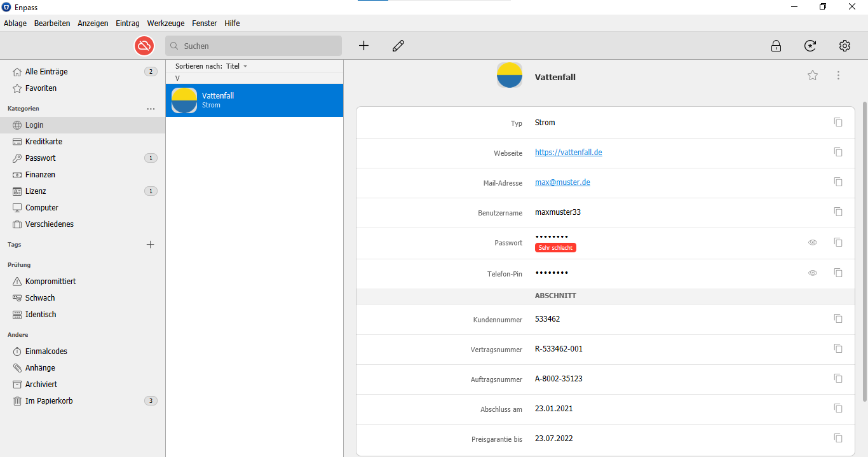Select the Verschiedenes category

pyautogui.click(x=83, y=224)
